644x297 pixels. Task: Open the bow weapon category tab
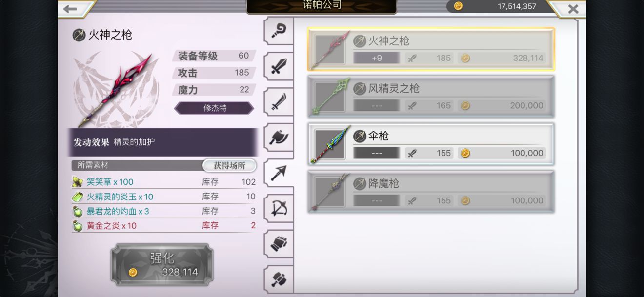pos(279,209)
